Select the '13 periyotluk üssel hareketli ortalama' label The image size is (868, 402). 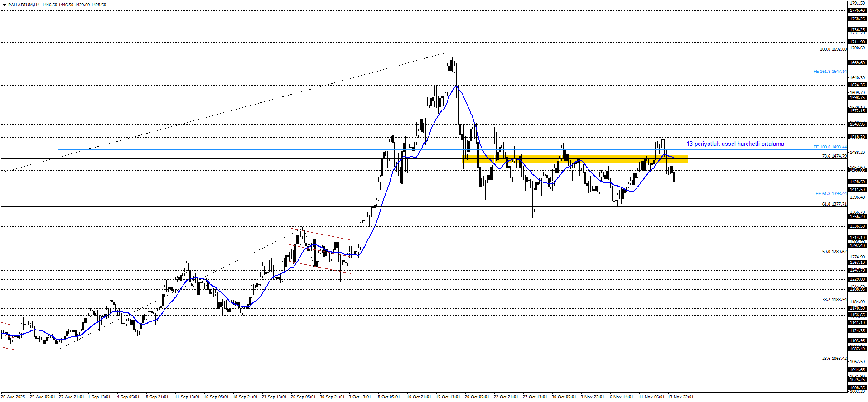pyautogui.click(x=735, y=144)
